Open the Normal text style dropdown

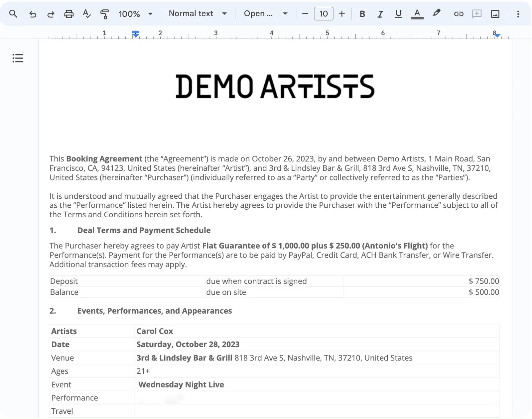coord(198,14)
